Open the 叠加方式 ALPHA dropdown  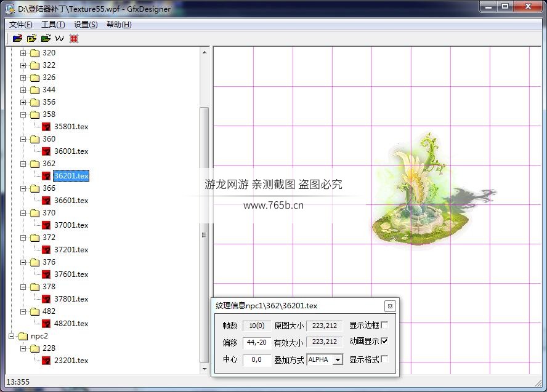tap(338, 359)
